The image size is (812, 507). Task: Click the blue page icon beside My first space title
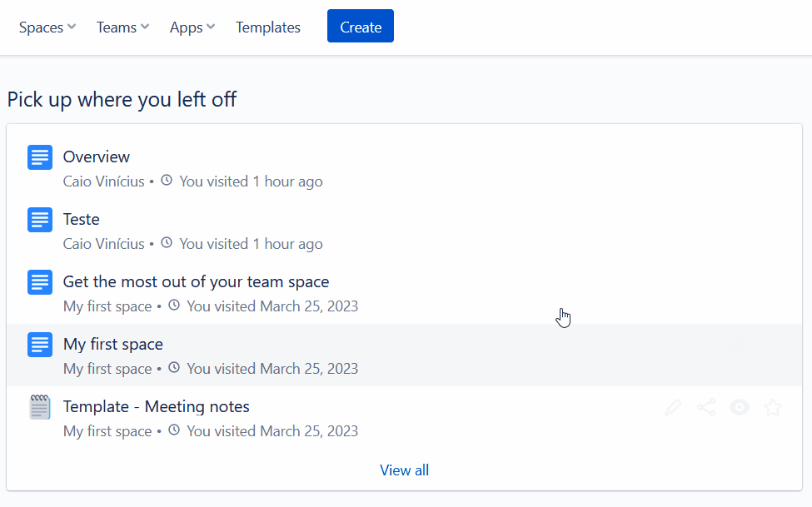click(40, 345)
